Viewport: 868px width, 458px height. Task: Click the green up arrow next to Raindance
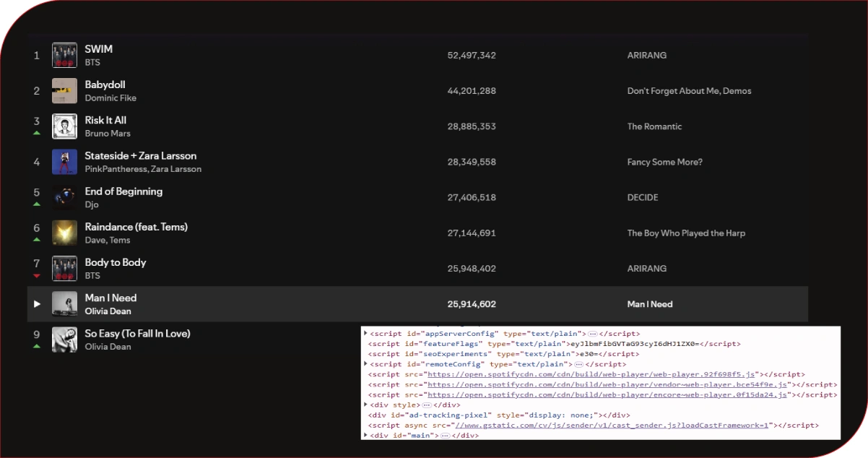[x=36, y=240]
